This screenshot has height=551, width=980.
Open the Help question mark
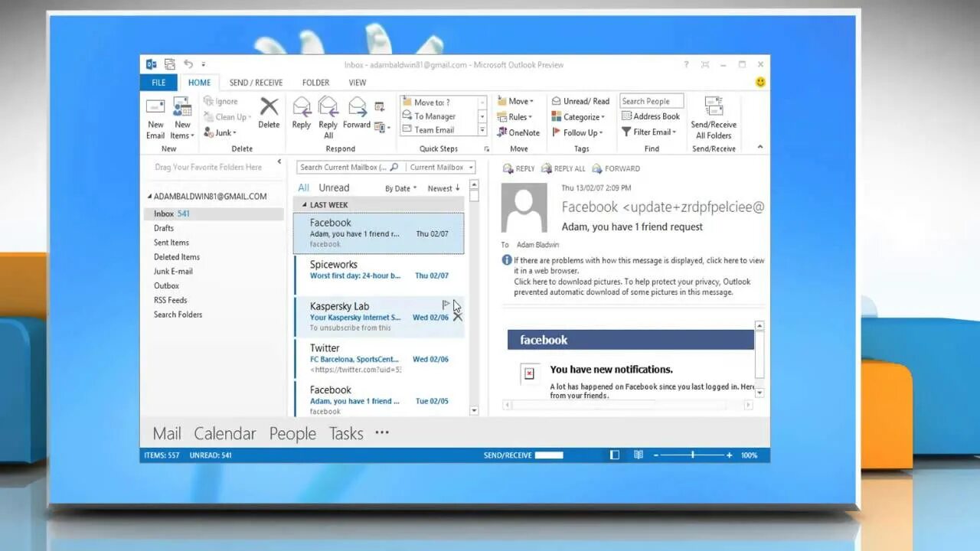(686, 65)
